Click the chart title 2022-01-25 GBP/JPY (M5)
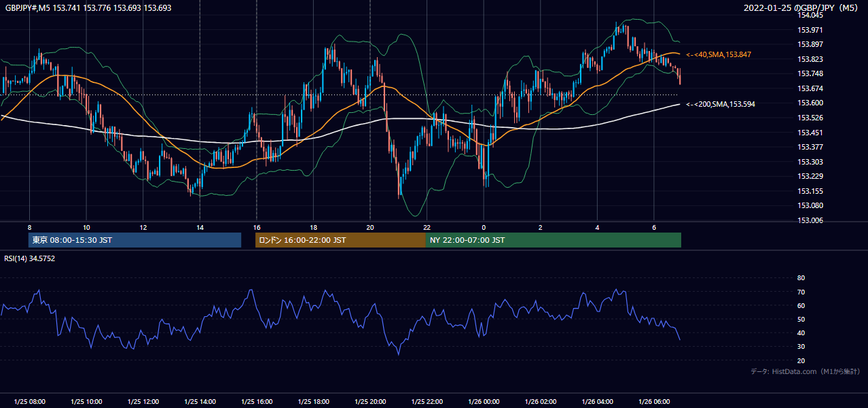This screenshot has width=868, height=408. (802, 7)
